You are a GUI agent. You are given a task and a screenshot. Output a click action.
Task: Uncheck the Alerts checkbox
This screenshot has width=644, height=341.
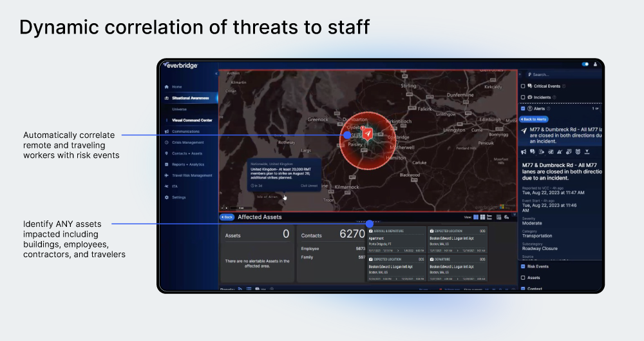[523, 108]
